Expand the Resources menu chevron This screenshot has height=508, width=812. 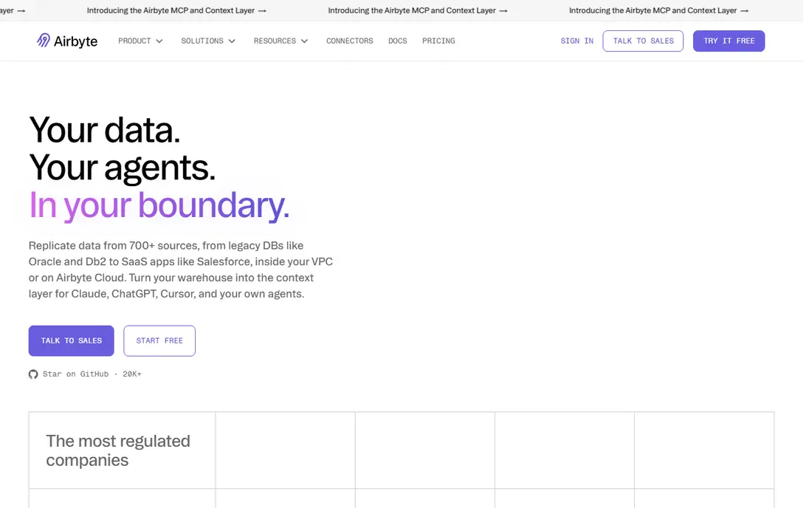[x=304, y=41]
